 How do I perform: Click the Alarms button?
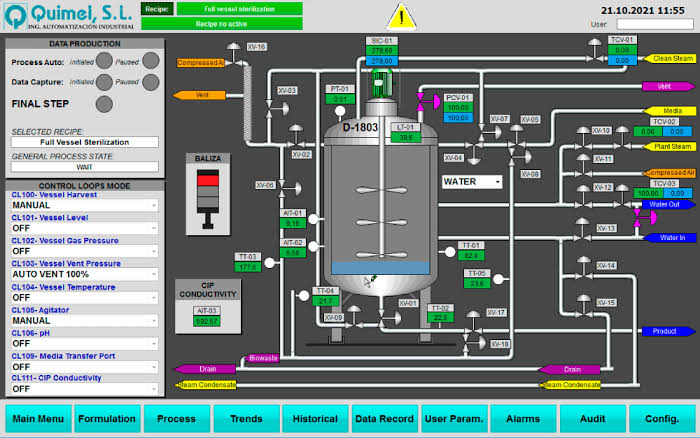pyautogui.click(x=523, y=419)
